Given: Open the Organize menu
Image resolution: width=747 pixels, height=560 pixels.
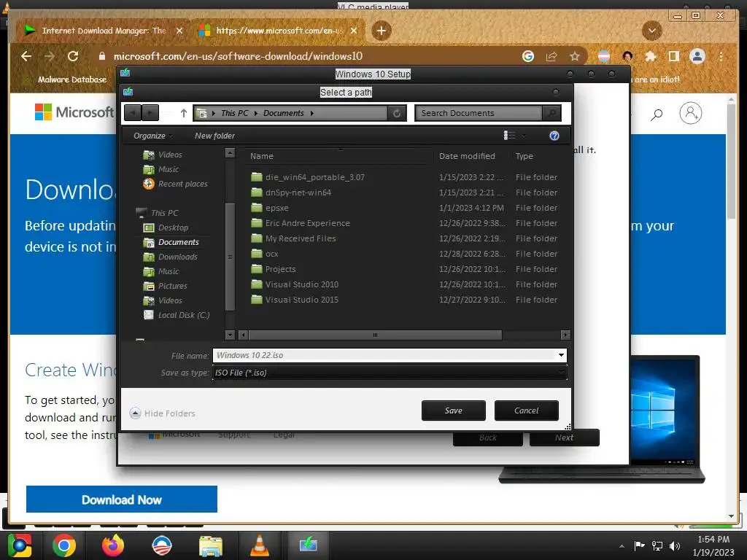Looking at the screenshot, I should (x=152, y=136).
